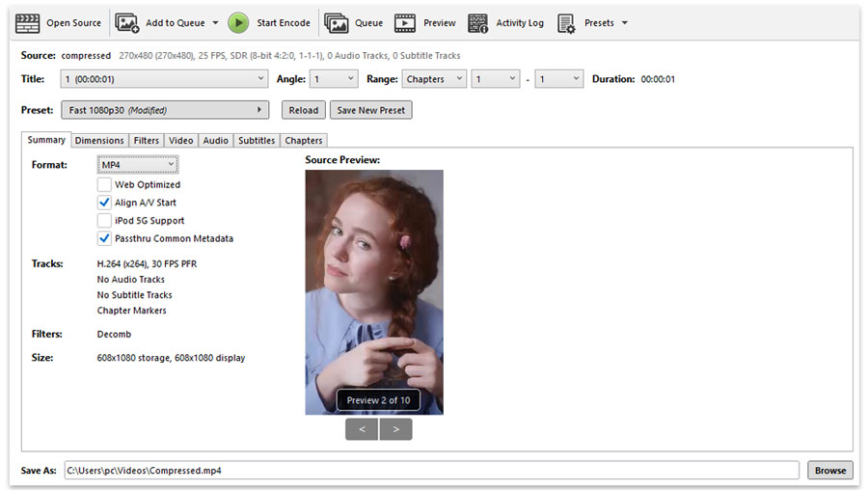This screenshot has width=868, height=490.
Task: Click the Save New Preset button
Action: [371, 110]
